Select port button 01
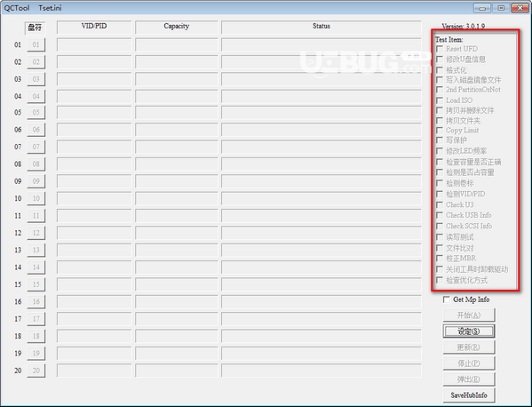 pyautogui.click(x=36, y=44)
